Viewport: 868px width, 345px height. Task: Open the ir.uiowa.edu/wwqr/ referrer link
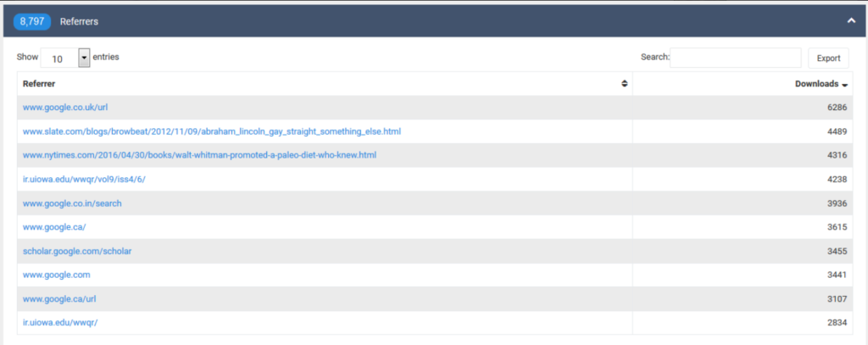pyautogui.click(x=60, y=323)
